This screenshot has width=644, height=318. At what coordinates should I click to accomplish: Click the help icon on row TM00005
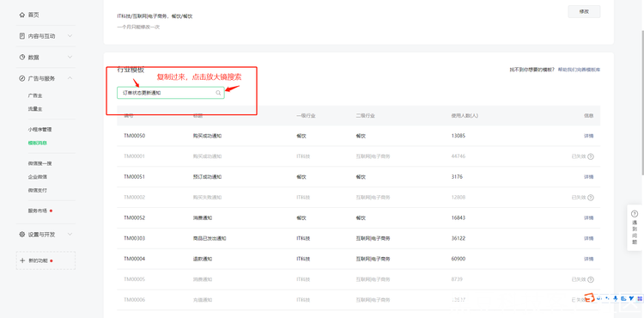(x=591, y=280)
